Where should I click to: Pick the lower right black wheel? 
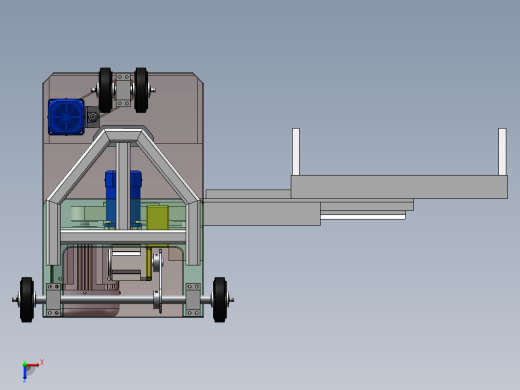220,299
